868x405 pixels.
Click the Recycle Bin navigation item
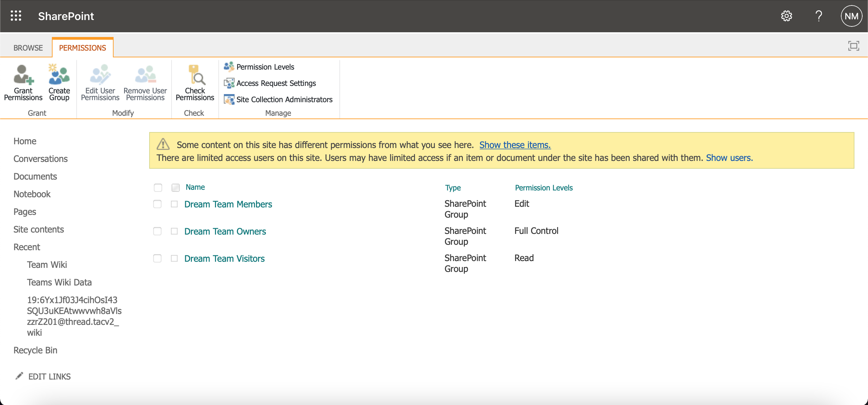[x=35, y=350]
